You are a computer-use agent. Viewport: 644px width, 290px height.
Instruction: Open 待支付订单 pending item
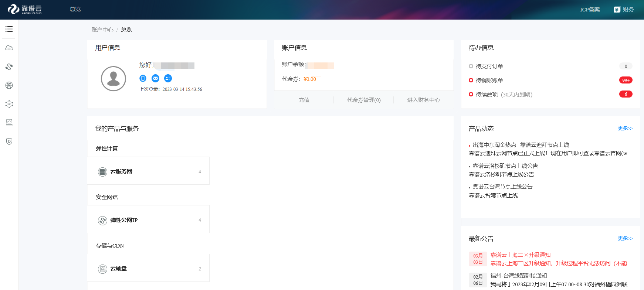489,66
